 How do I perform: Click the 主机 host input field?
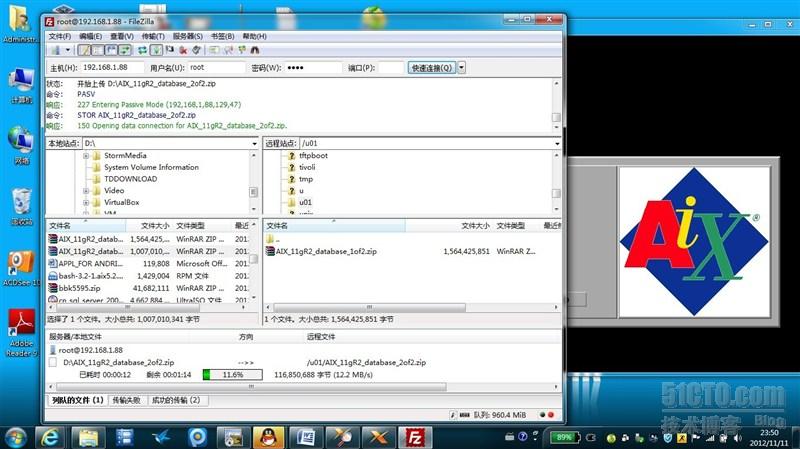pyautogui.click(x=112, y=67)
